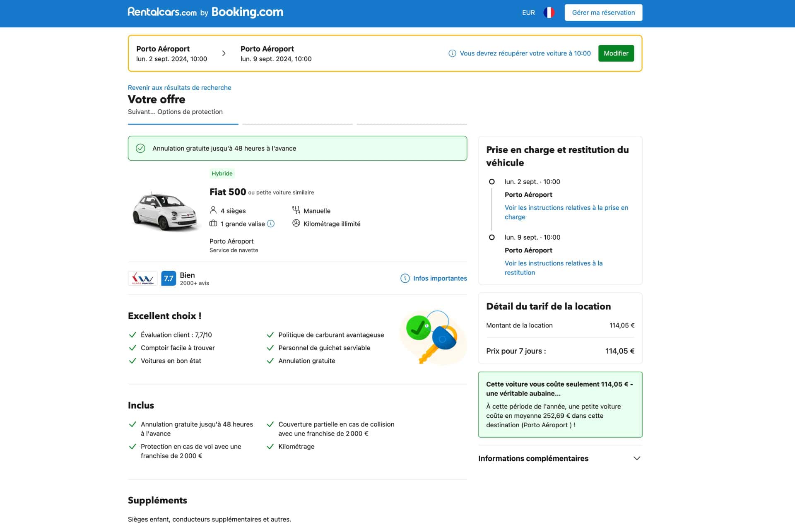Image resolution: width=795 pixels, height=532 pixels.
Task: Click the car keys illustration
Action: coord(433,337)
